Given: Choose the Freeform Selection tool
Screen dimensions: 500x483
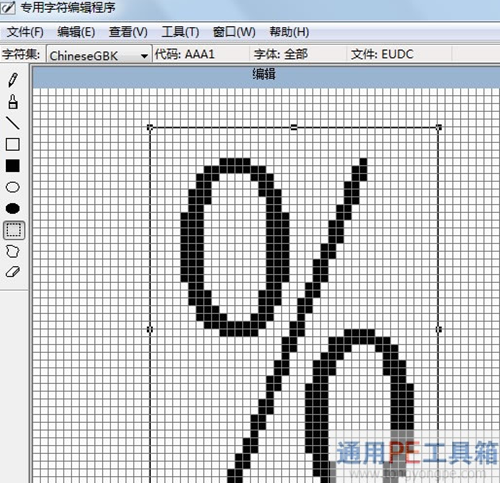Looking at the screenshot, I should (x=13, y=251).
